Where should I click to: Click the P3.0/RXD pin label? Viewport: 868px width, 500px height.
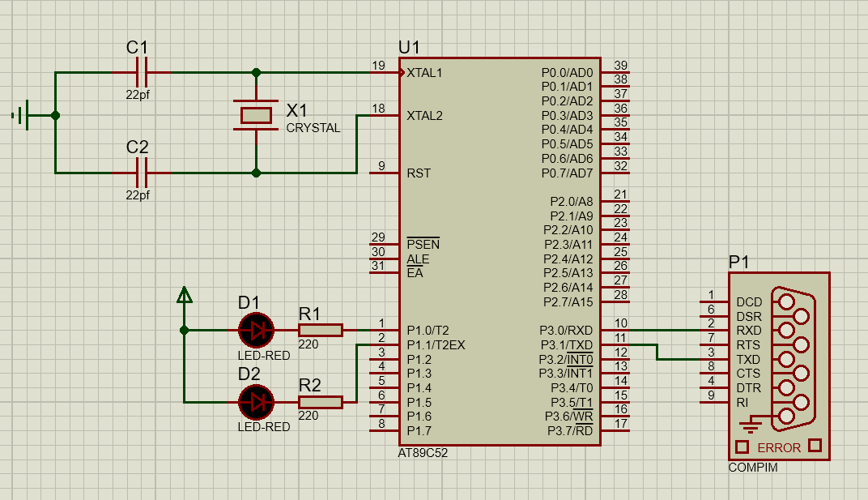point(566,330)
